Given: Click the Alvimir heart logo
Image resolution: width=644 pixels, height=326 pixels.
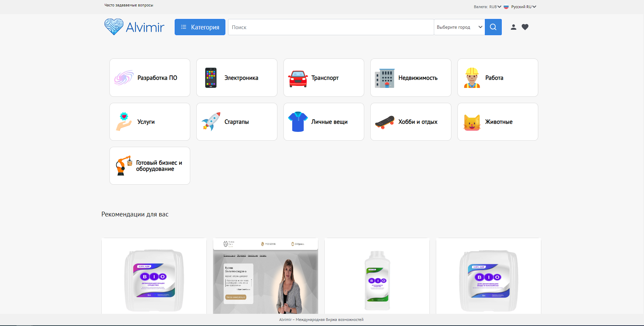Looking at the screenshot, I should [x=114, y=27].
